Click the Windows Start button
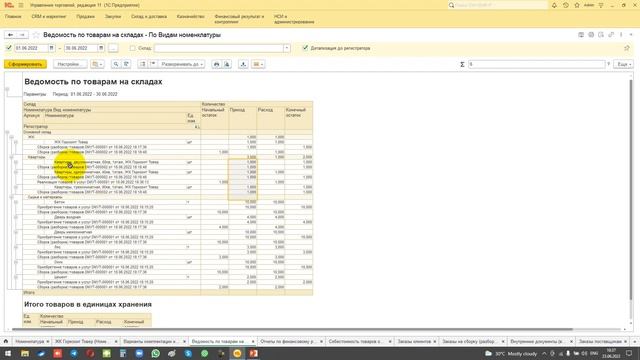The image size is (640, 360). (x=8, y=353)
